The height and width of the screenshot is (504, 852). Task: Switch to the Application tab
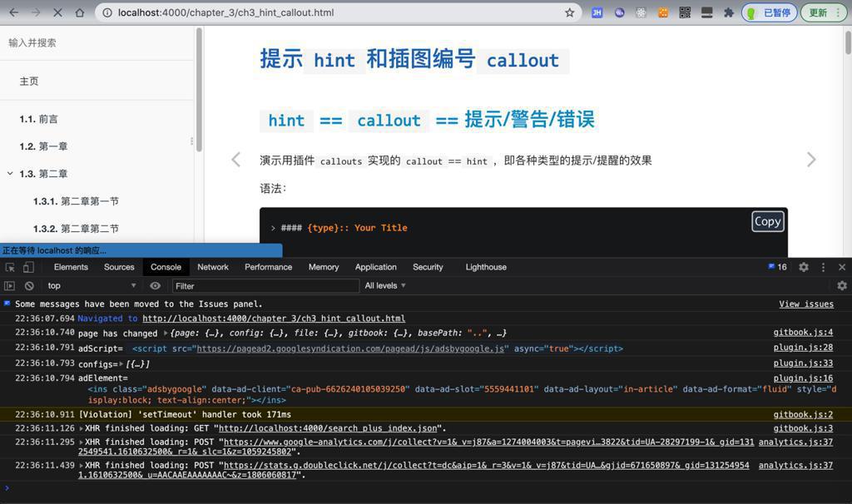click(x=376, y=267)
